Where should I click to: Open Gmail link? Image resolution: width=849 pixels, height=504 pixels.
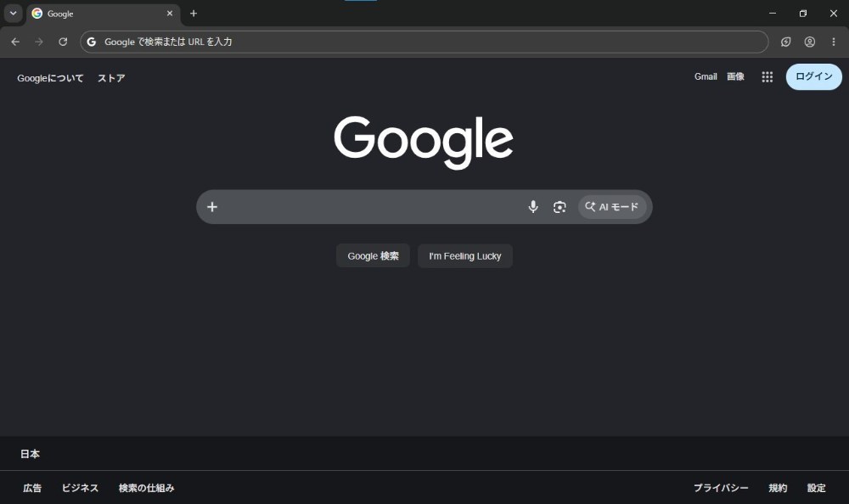click(x=706, y=77)
